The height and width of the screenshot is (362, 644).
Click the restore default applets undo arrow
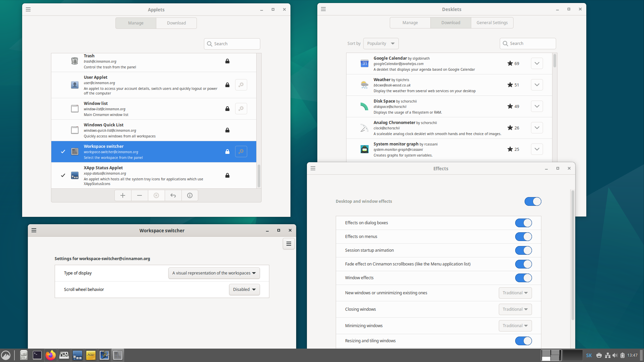pos(173,195)
